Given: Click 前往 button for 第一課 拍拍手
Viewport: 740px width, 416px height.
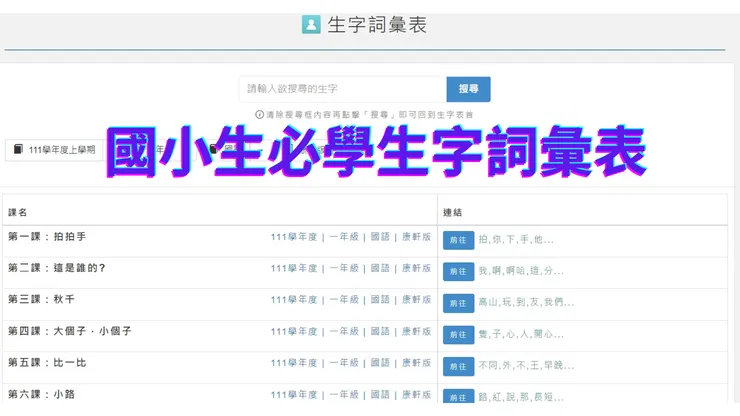Looking at the screenshot, I should tap(458, 240).
